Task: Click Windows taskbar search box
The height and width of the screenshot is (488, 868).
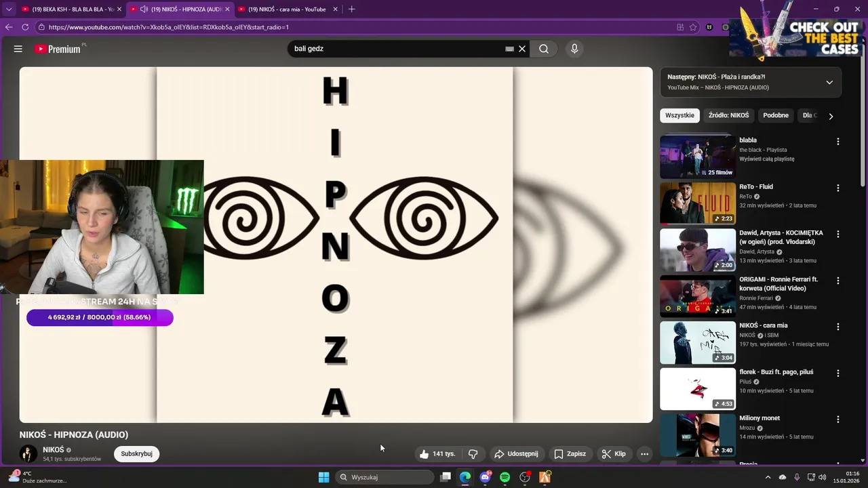Action: 385,477
